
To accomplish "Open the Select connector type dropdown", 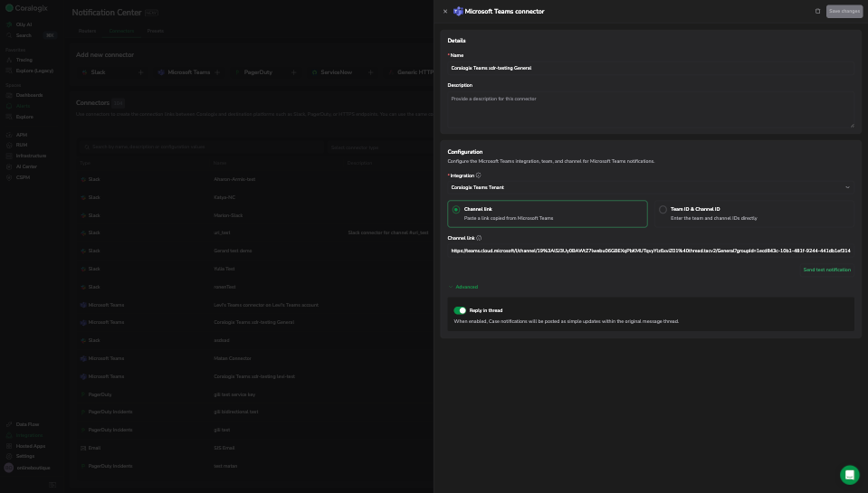I will pyautogui.click(x=381, y=147).
